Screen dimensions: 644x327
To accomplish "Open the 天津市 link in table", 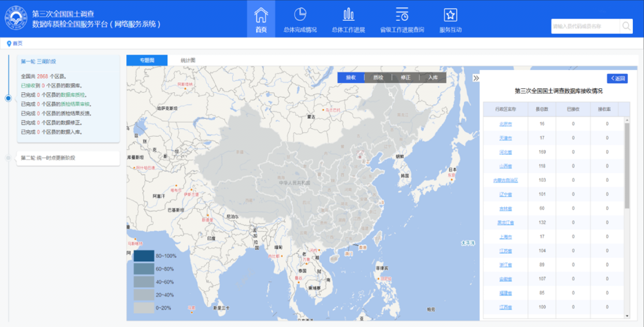I will (x=506, y=138).
